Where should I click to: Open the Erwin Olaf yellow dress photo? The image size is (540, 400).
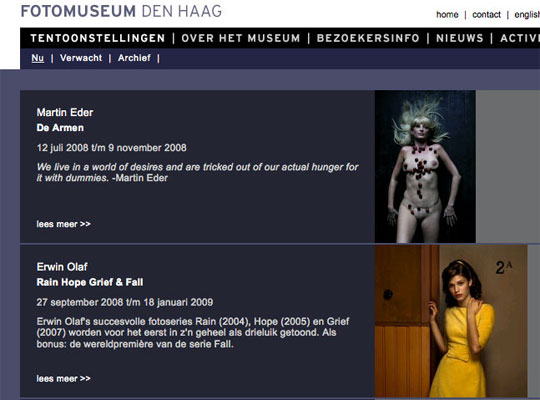pos(451,321)
